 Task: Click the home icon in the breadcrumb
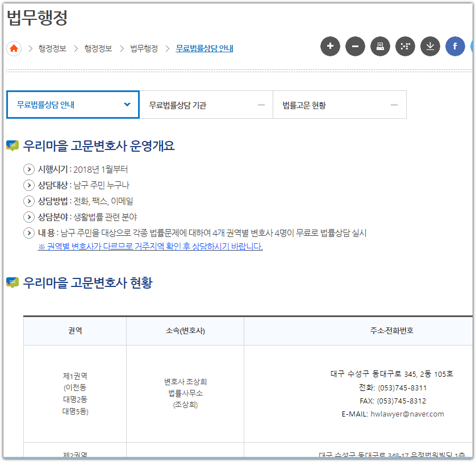pos(14,49)
